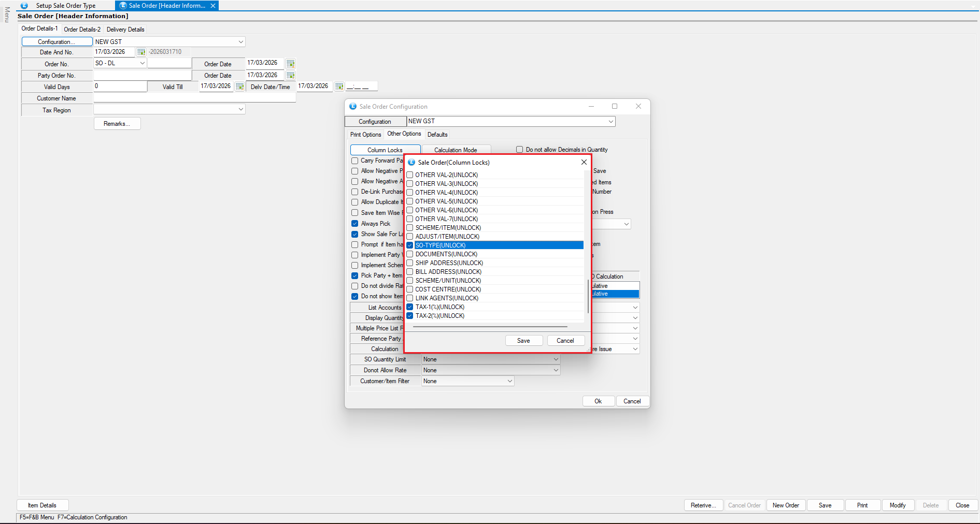980x524 pixels.
Task: Open calendar next to the top Order Date
Action: 290,64
